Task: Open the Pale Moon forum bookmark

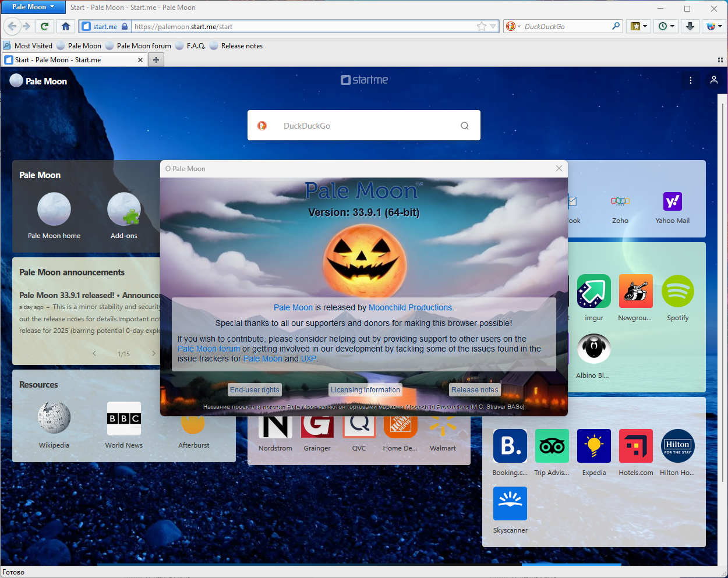Action: (138, 46)
